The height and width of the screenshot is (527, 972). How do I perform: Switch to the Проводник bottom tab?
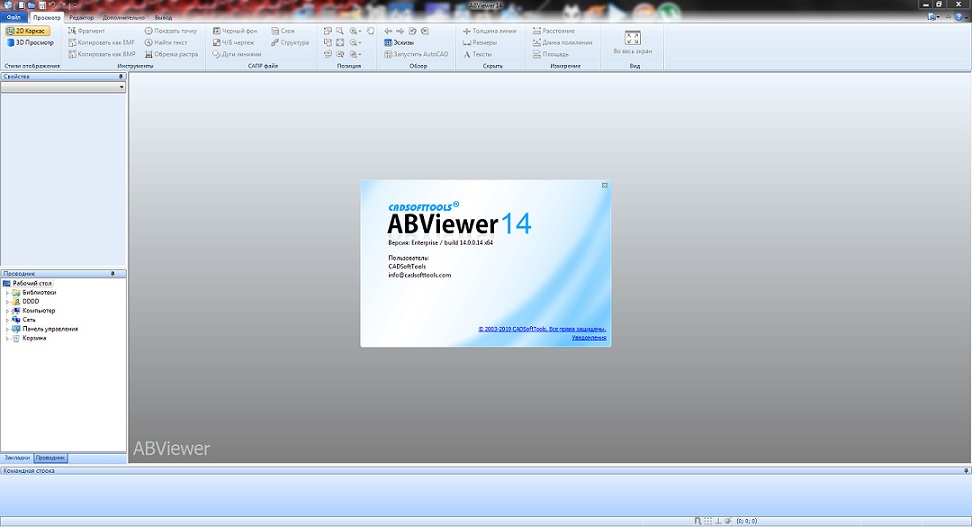(50, 458)
